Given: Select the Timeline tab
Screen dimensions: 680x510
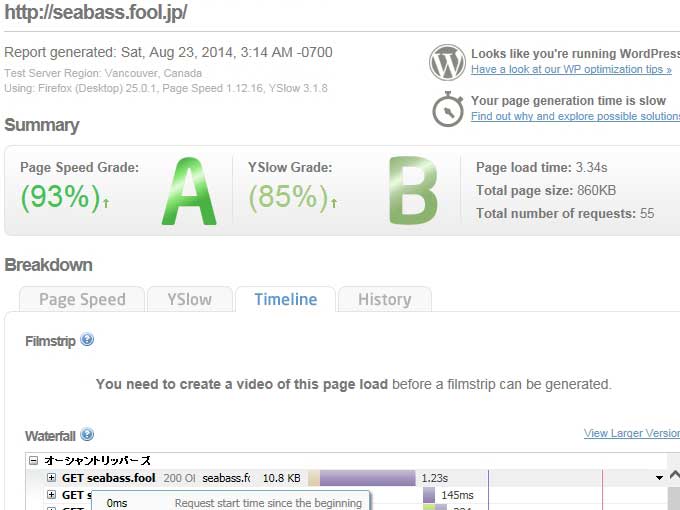Looking at the screenshot, I should [x=285, y=299].
